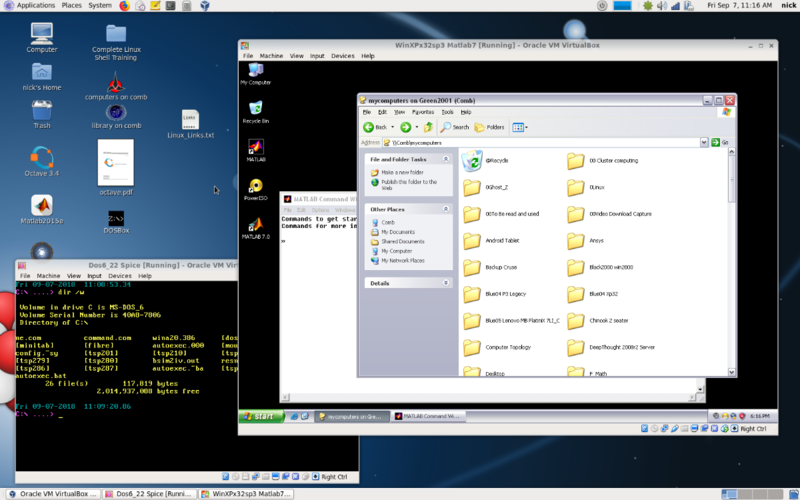Viewport: 800px width, 500px height.
Task: Open the Matlab2015a desktop icon
Action: click(x=41, y=203)
